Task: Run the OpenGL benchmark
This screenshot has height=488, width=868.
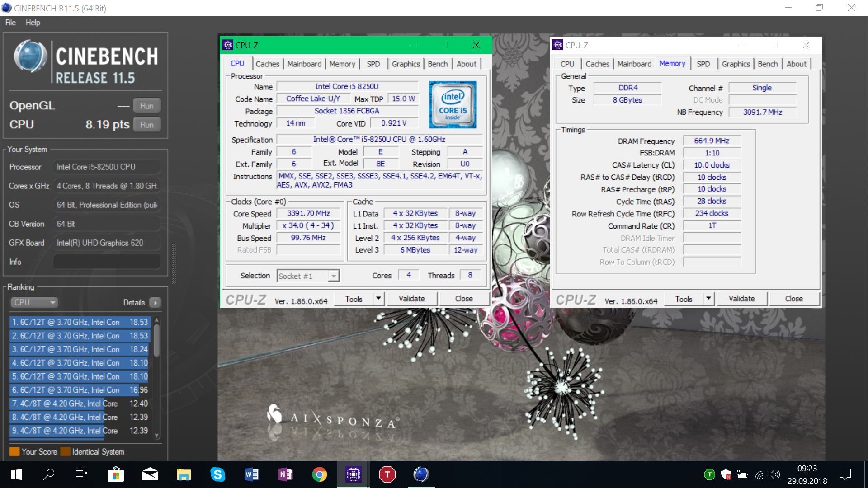Action: (147, 106)
